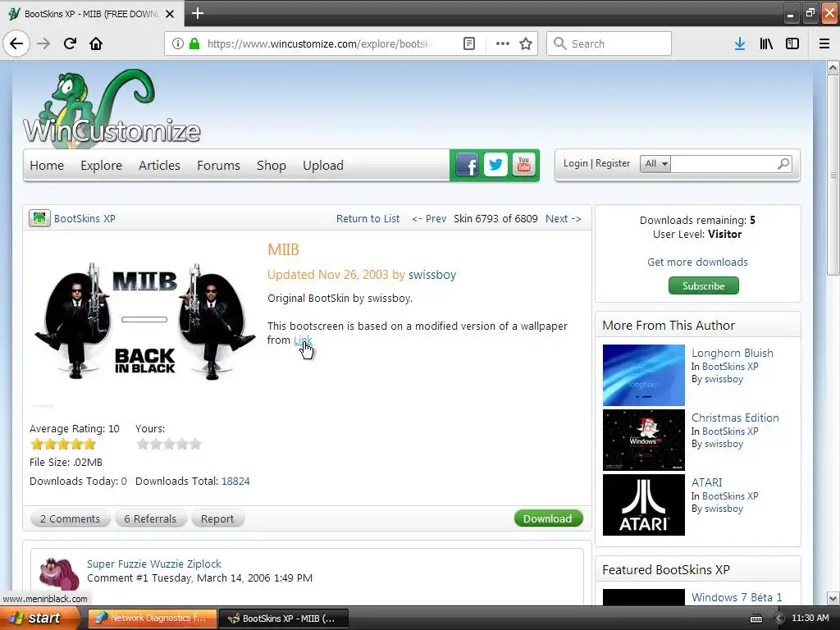
Task: Close the BootSkins XP browser tab
Action: [170, 14]
